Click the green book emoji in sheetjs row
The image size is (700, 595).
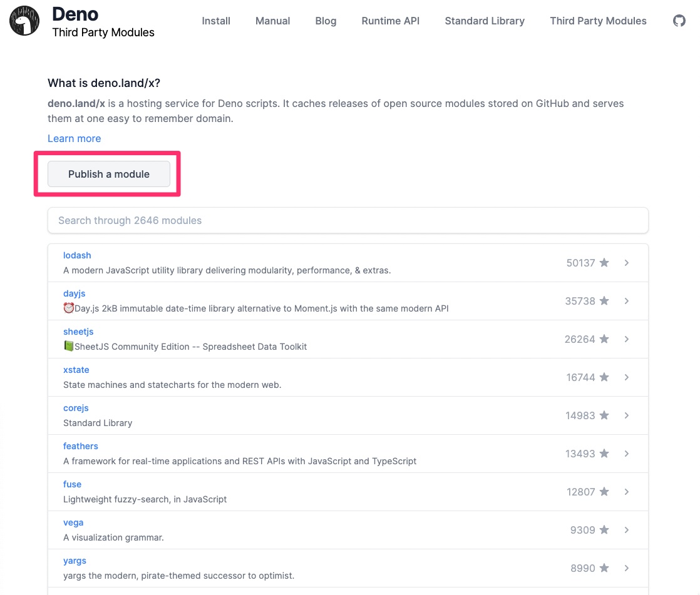point(69,345)
